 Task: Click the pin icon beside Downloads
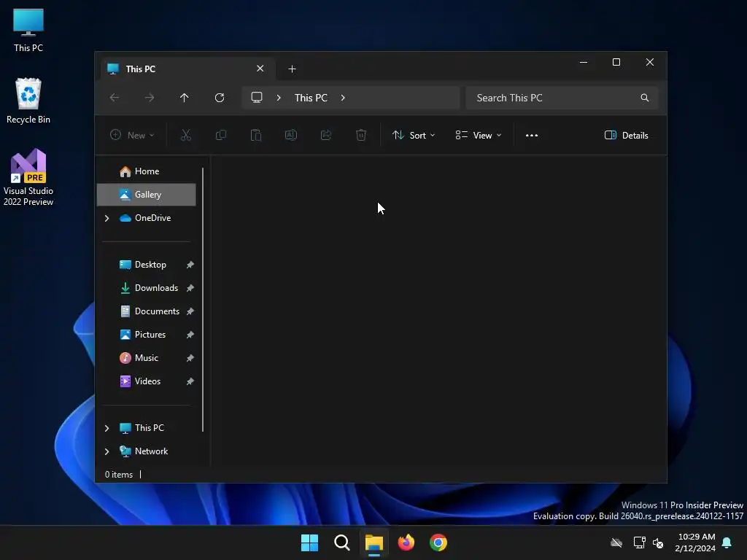point(190,288)
